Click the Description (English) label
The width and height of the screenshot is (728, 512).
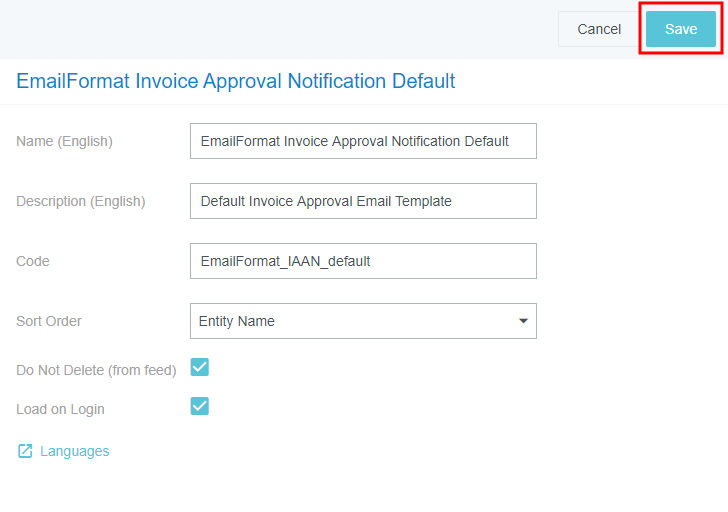click(80, 201)
